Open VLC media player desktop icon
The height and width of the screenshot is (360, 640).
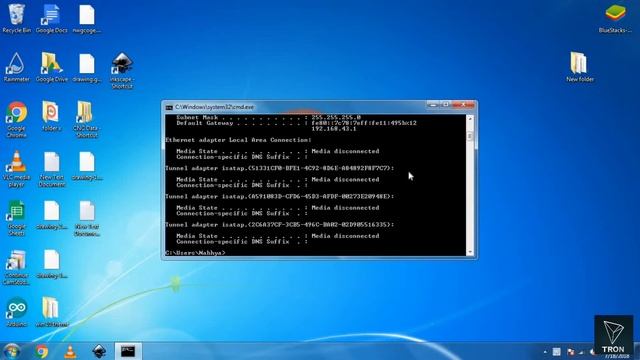click(x=16, y=169)
